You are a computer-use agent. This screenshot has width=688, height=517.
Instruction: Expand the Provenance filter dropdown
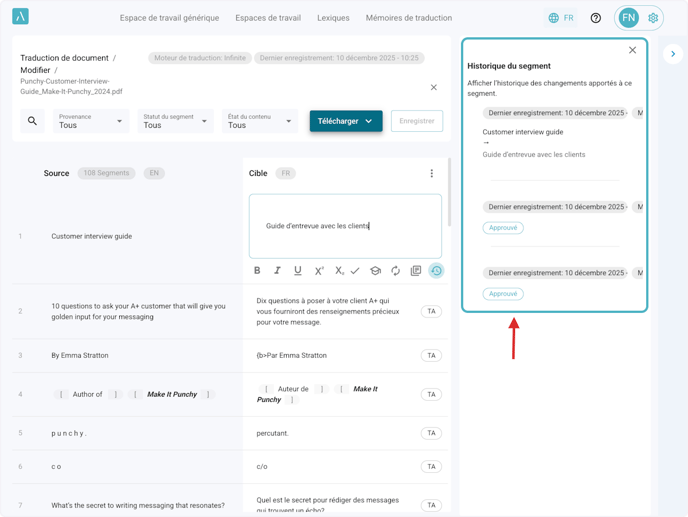[x=91, y=121]
